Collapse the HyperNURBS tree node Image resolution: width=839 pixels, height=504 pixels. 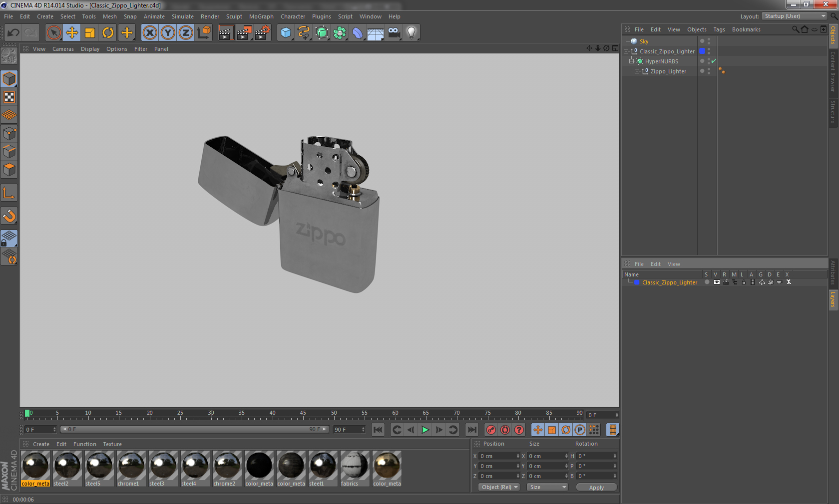tap(632, 61)
